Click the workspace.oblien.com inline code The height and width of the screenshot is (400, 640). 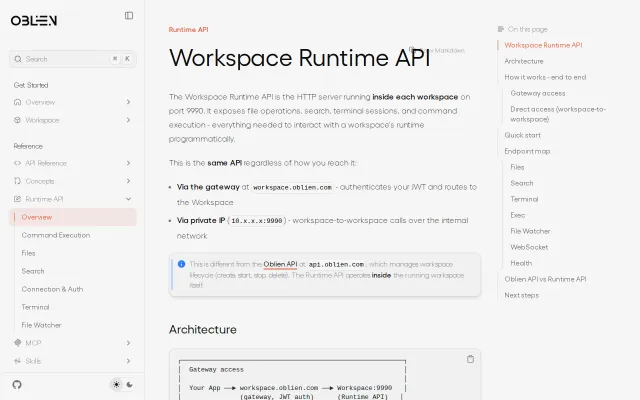point(292,187)
